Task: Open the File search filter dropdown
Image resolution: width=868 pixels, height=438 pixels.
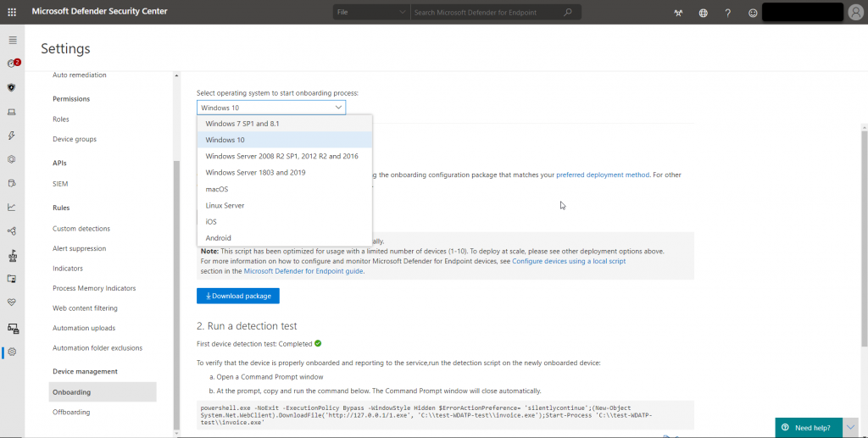Action: [371, 12]
